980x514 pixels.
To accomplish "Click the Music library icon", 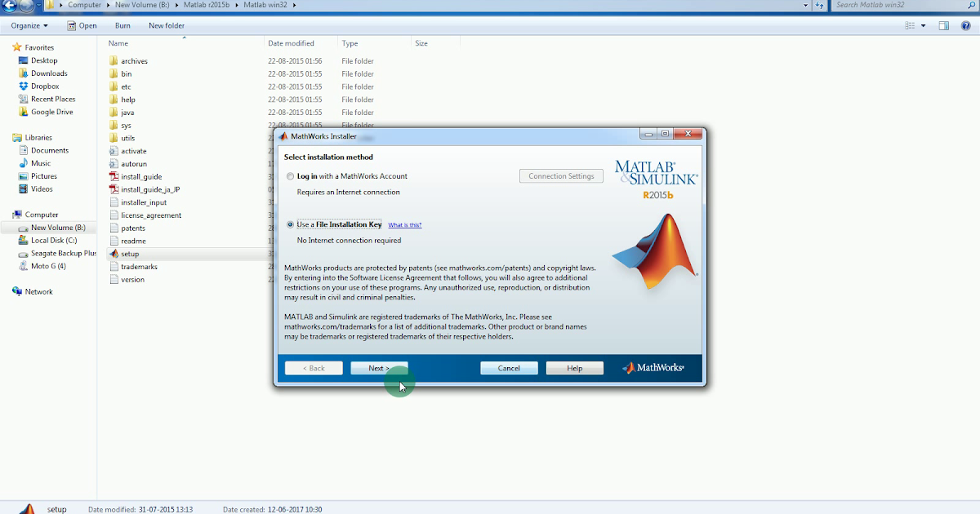I will click(23, 163).
